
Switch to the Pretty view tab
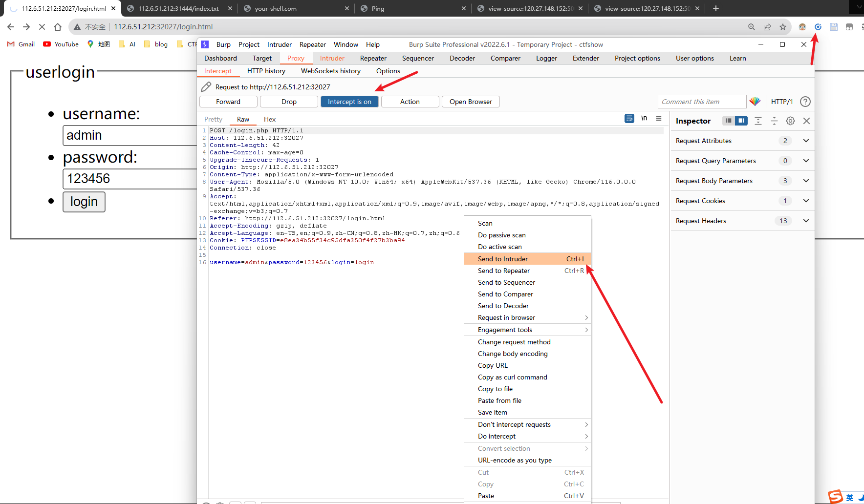click(x=213, y=119)
